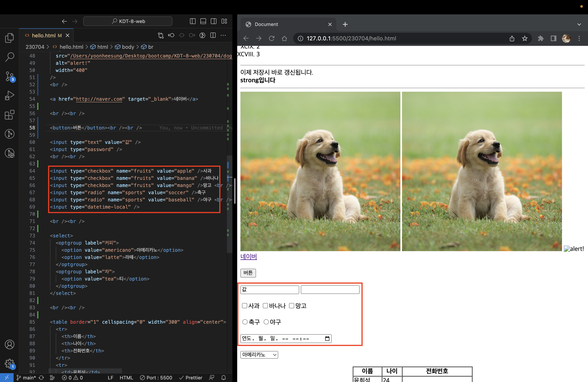Open the Chrome Extensions puzzle icon
The width and height of the screenshot is (588, 382).
541,39
